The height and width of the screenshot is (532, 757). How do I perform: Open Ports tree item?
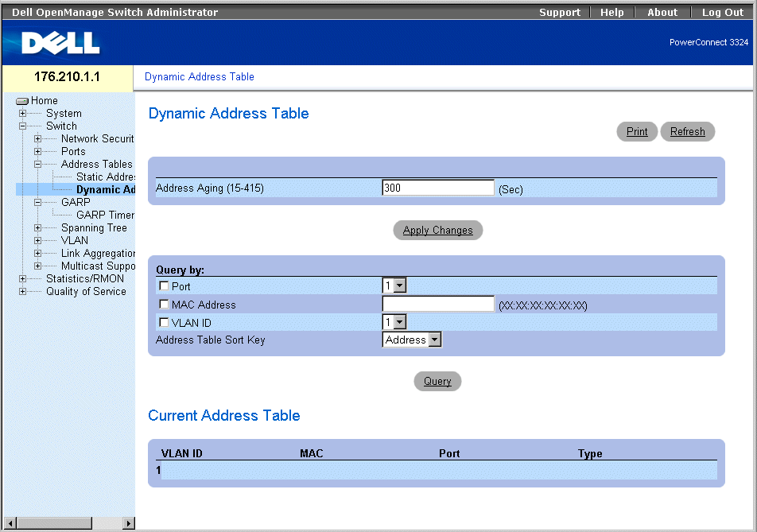[73, 152]
